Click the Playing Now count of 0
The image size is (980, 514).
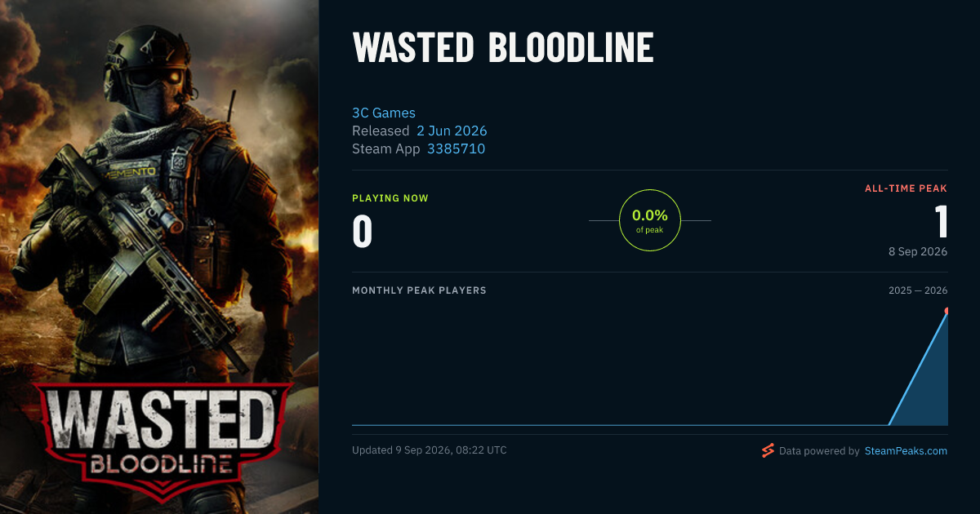click(363, 232)
